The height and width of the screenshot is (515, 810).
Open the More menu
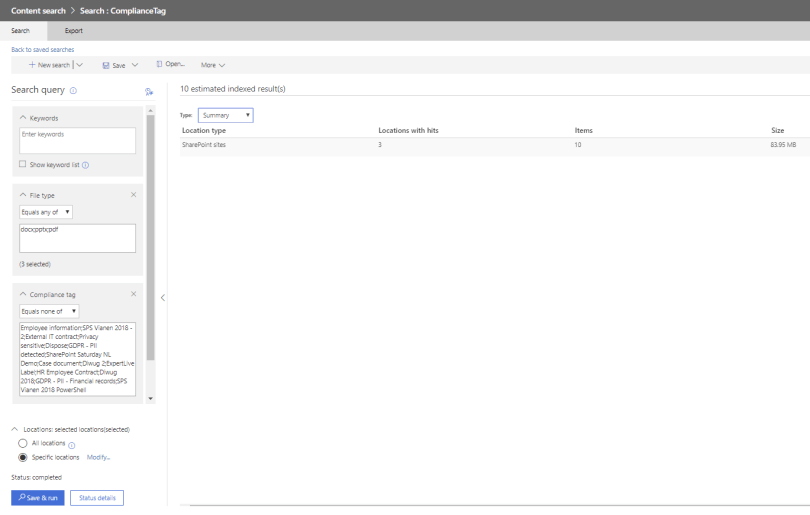coord(213,65)
